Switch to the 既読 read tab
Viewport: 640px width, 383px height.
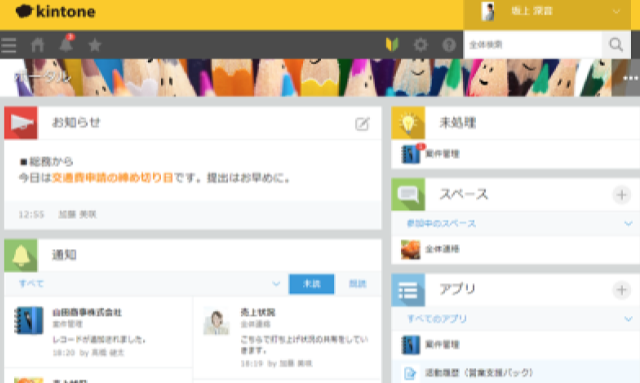click(x=358, y=284)
